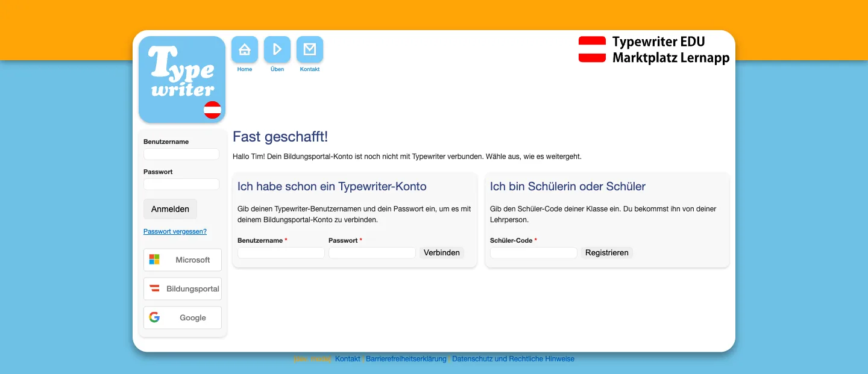Click the Üben label under the play icon
868x374 pixels.
pyautogui.click(x=277, y=69)
